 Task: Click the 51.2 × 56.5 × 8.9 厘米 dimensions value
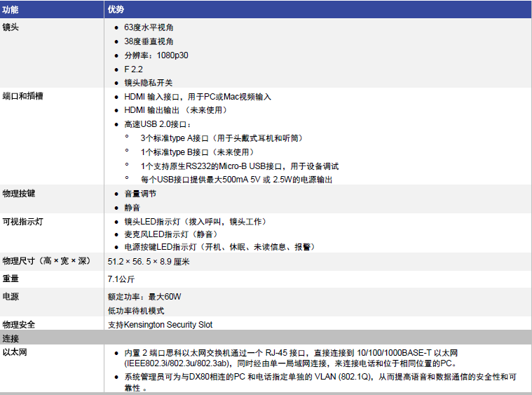(x=149, y=262)
